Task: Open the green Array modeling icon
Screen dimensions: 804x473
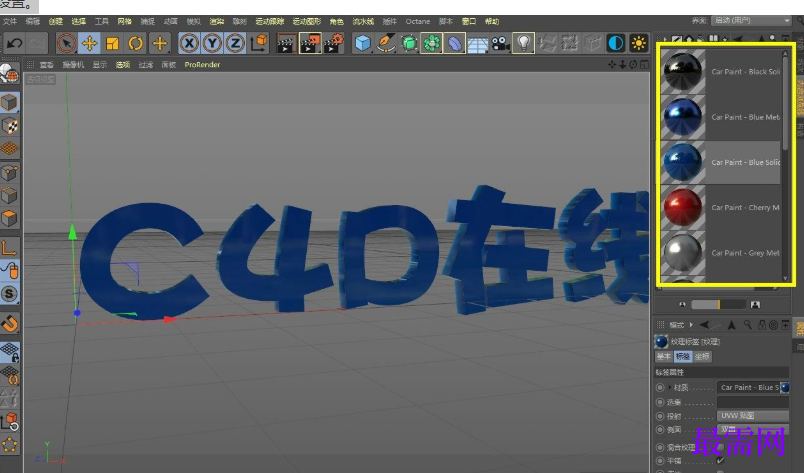Action: click(432, 43)
